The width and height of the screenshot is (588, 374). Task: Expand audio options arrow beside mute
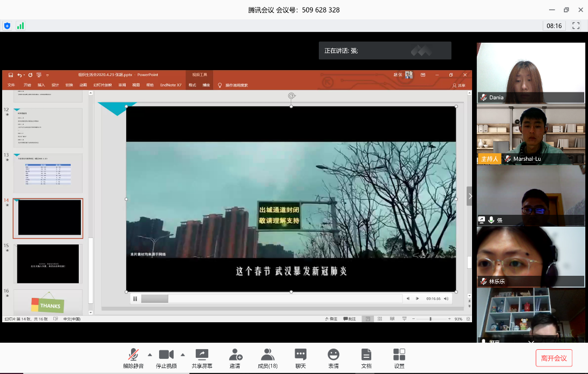(149, 355)
